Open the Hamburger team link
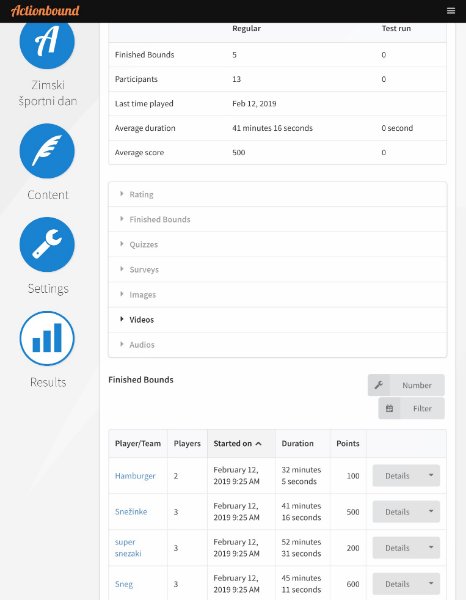This screenshot has width=466, height=600. (135, 476)
